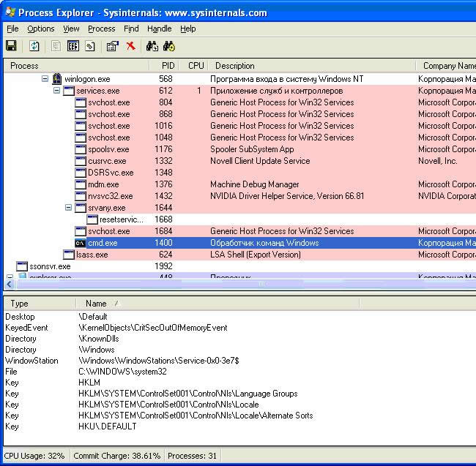Image resolution: width=476 pixels, height=466 pixels.
Task: Select the spoolsv.exe process
Action: pyautogui.click(x=108, y=149)
